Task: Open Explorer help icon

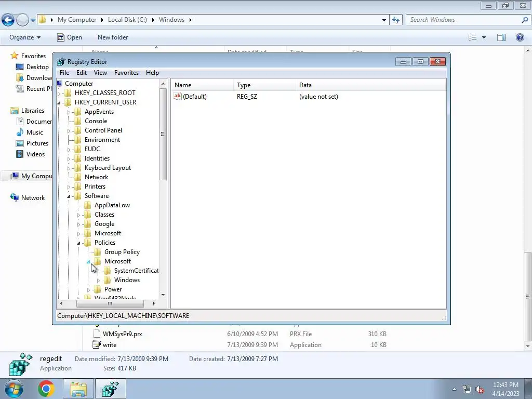Action: click(x=520, y=37)
